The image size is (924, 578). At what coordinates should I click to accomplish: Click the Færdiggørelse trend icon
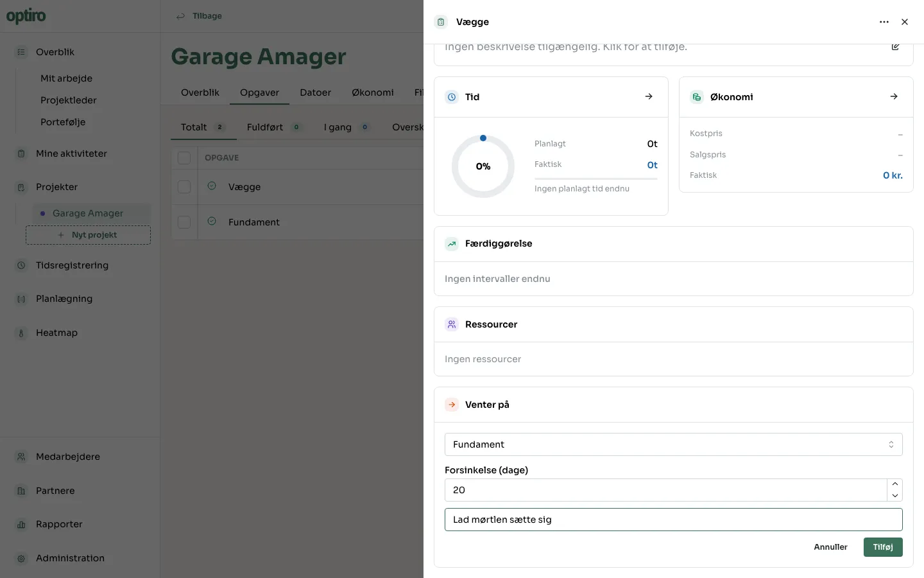[x=452, y=243]
